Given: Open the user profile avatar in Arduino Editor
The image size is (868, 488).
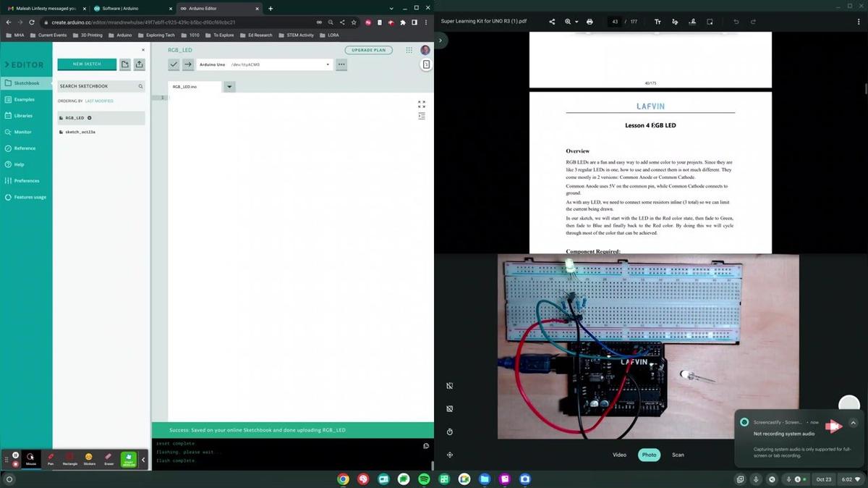Looking at the screenshot, I should point(425,50).
